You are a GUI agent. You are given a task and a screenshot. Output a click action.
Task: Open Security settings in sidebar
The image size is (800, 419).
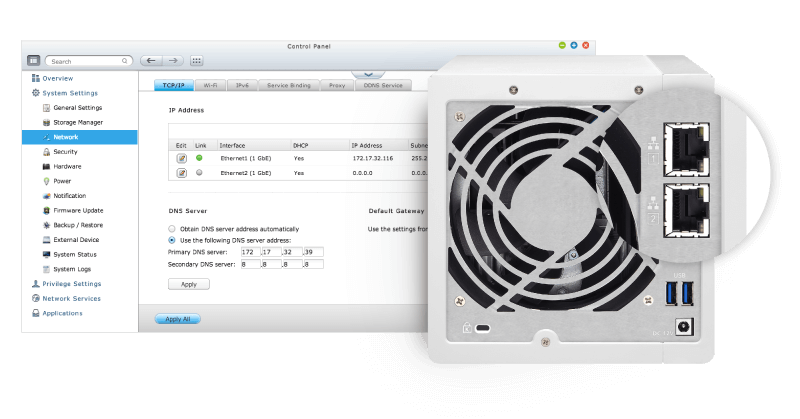[65, 151]
